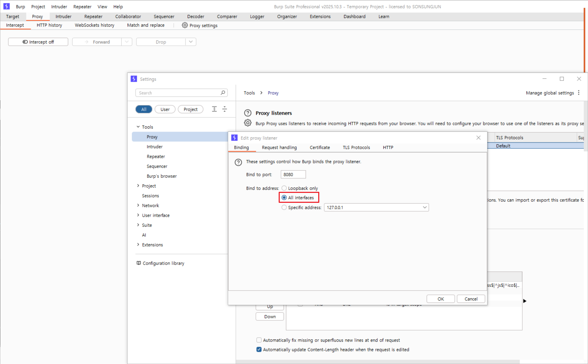The width and height of the screenshot is (588, 364).
Task: Click the Bind to port input field
Action: (293, 175)
